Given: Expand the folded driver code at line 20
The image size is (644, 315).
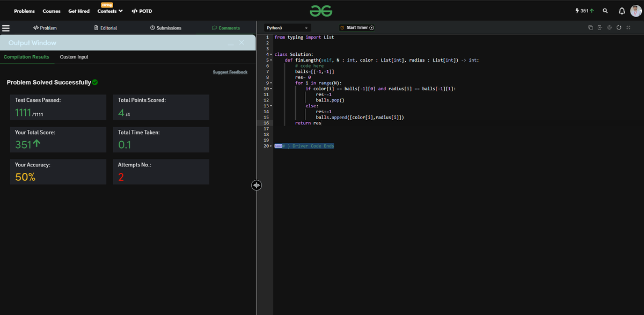Looking at the screenshot, I should click(272, 146).
